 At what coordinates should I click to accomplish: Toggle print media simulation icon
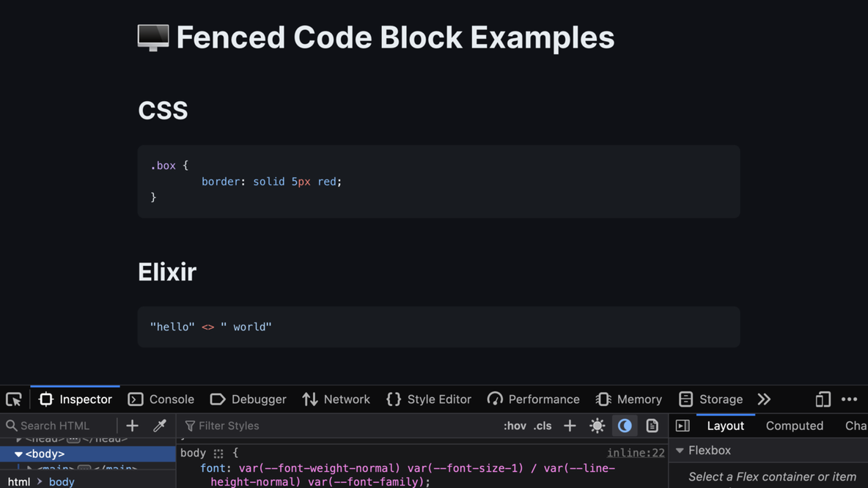click(652, 426)
